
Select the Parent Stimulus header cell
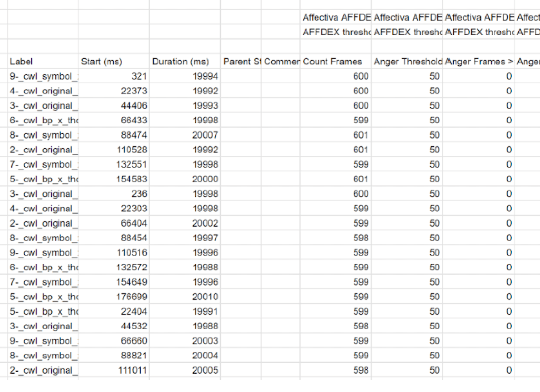pyautogui.click(x=241, y=61)
